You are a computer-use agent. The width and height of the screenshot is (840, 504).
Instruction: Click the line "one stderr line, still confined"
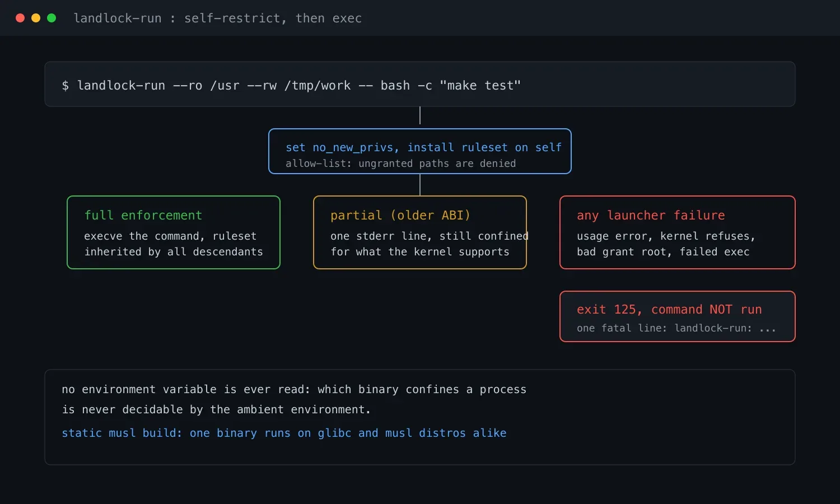click(x=430, y=236)
